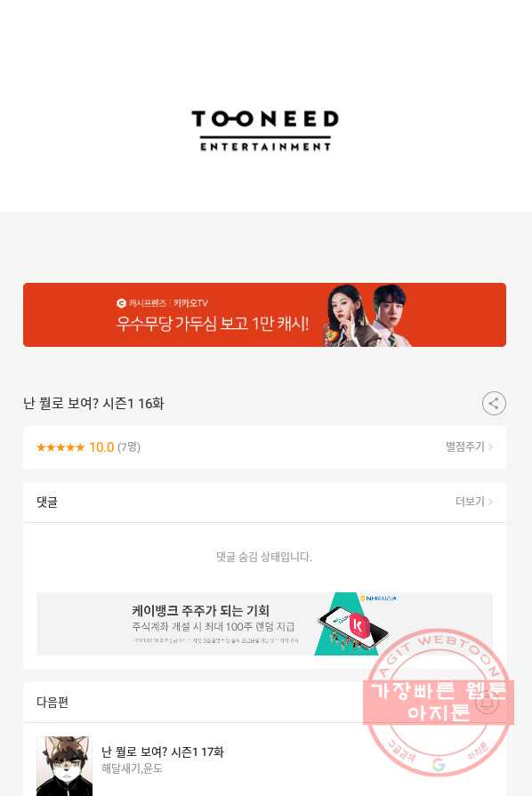
Task: Expand rating via chevron next to 별점주기
Action: (490, 447)
